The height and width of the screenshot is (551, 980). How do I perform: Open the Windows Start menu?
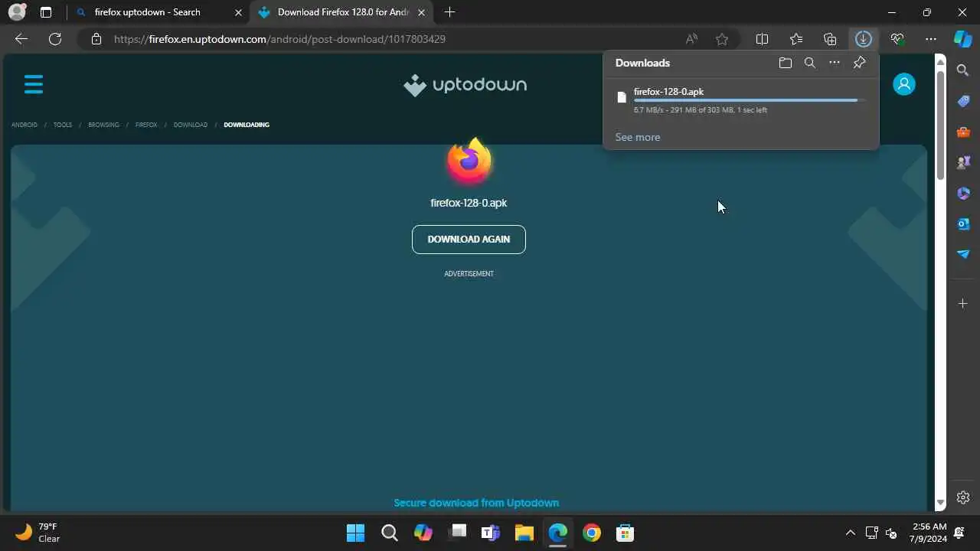(x=355, y=533)
